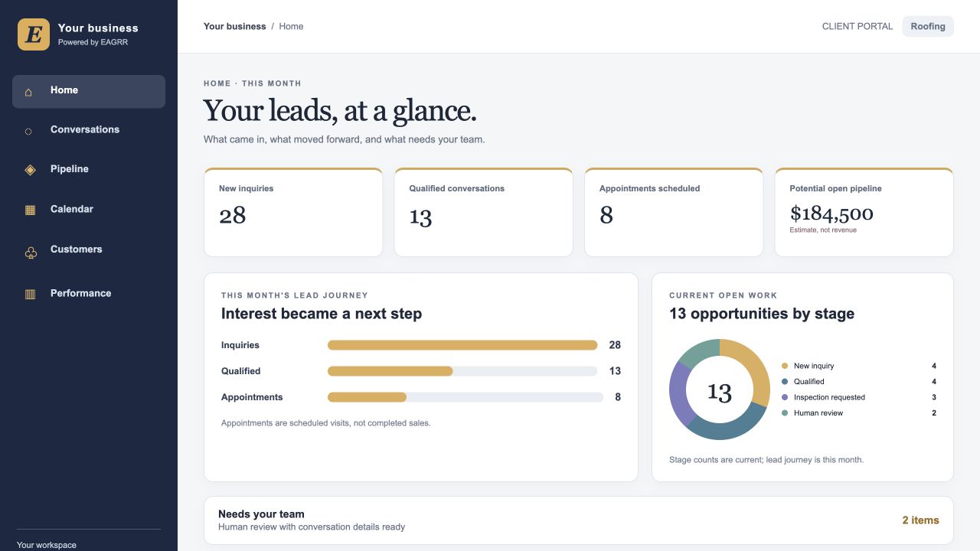Open the Needs your team panel

(579, 520)
